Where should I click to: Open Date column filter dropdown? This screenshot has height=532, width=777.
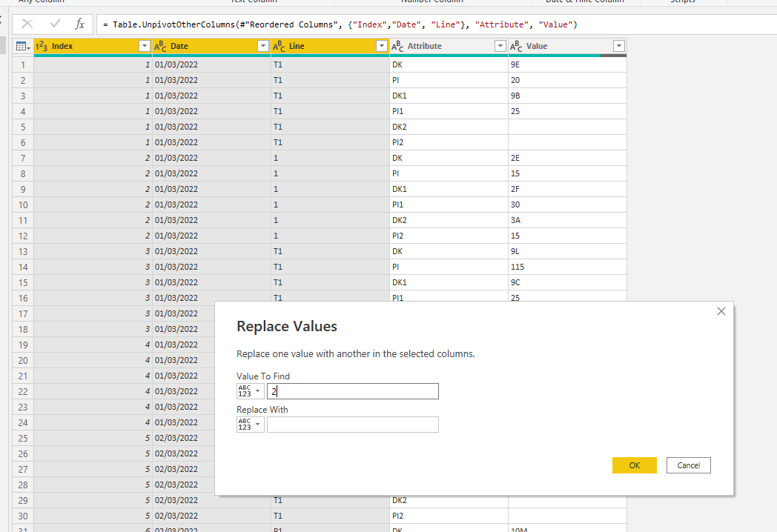(263, 46)
